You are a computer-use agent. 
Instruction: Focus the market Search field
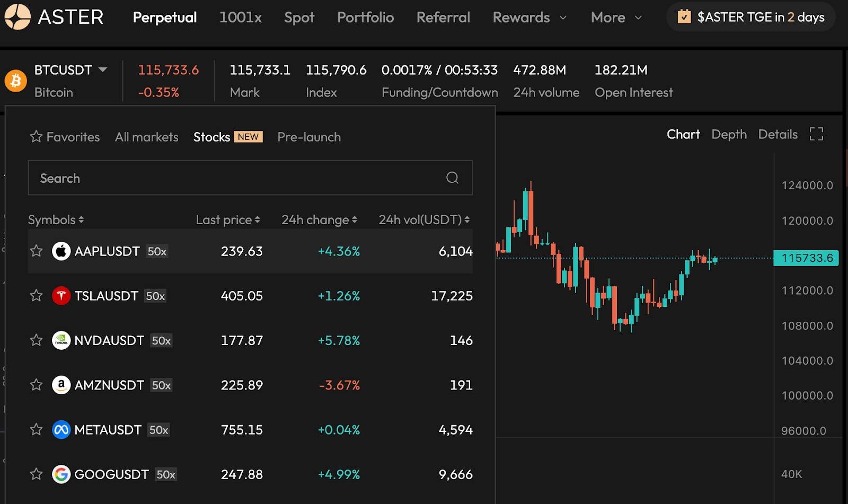tap(250, 178)
